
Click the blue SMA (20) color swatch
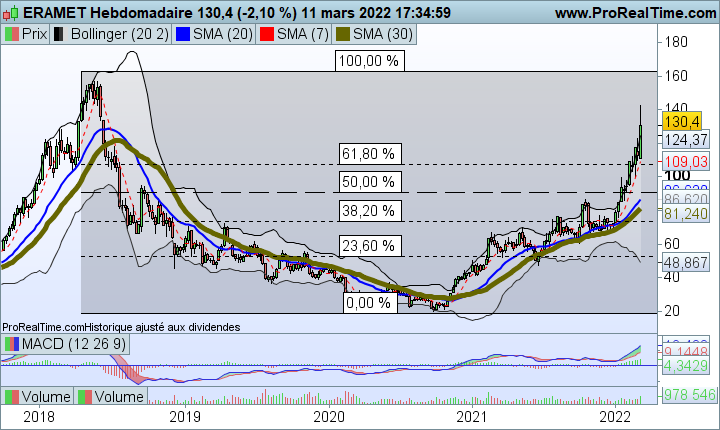coord(183,34)
